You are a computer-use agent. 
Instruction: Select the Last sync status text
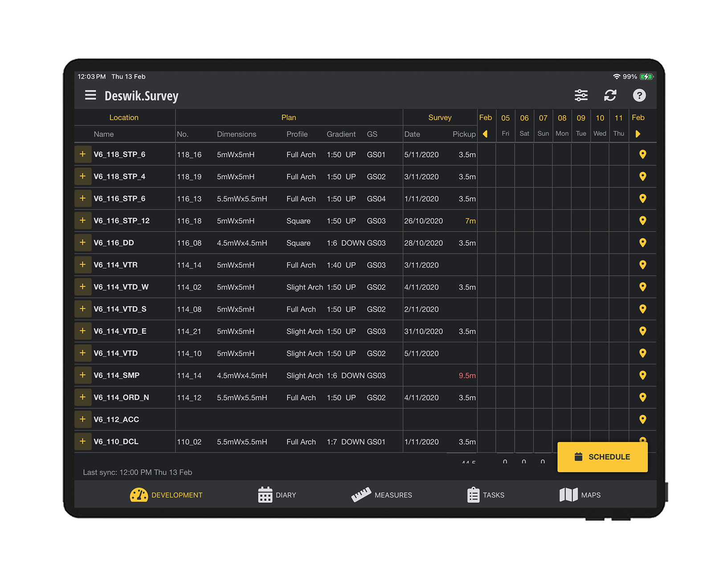coord(138,472)
